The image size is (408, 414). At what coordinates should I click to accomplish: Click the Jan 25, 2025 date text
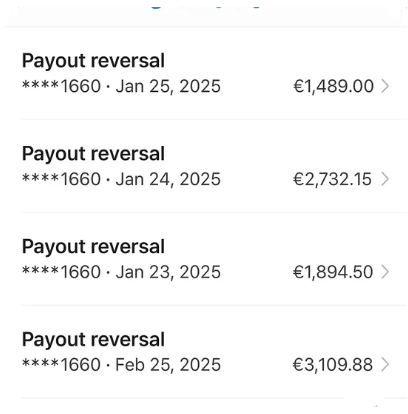pyautogui.click(x=168, y=86)
